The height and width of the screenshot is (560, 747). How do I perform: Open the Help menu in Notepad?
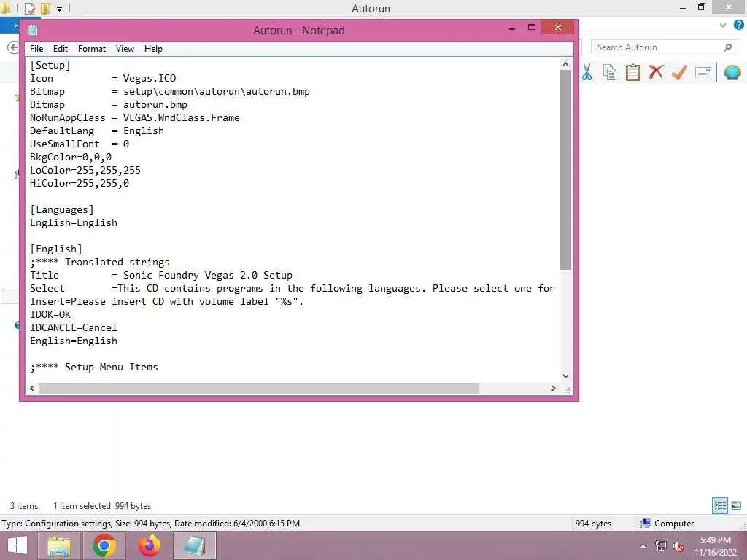pyautogui.click(x=153, y=49)
